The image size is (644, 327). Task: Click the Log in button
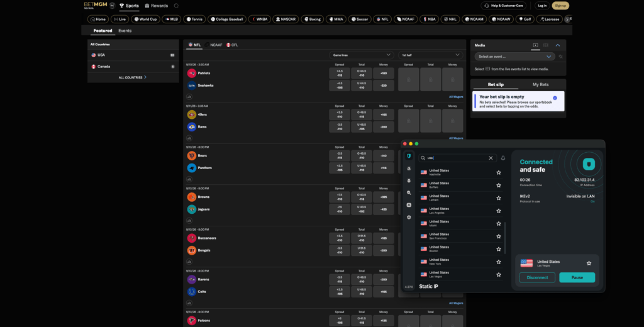[x=542, y=6]
